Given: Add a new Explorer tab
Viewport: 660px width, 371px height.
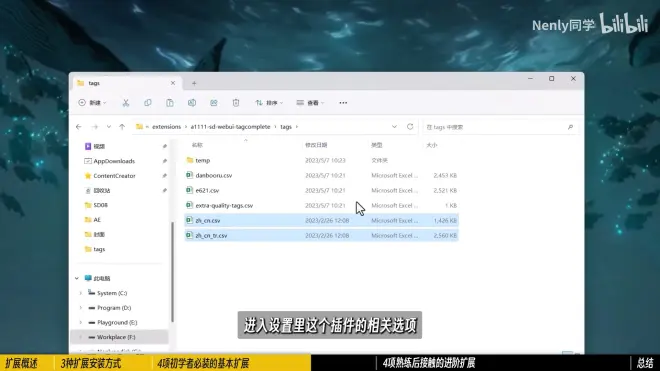Looking at the screenshot, I should click(194, 83).
